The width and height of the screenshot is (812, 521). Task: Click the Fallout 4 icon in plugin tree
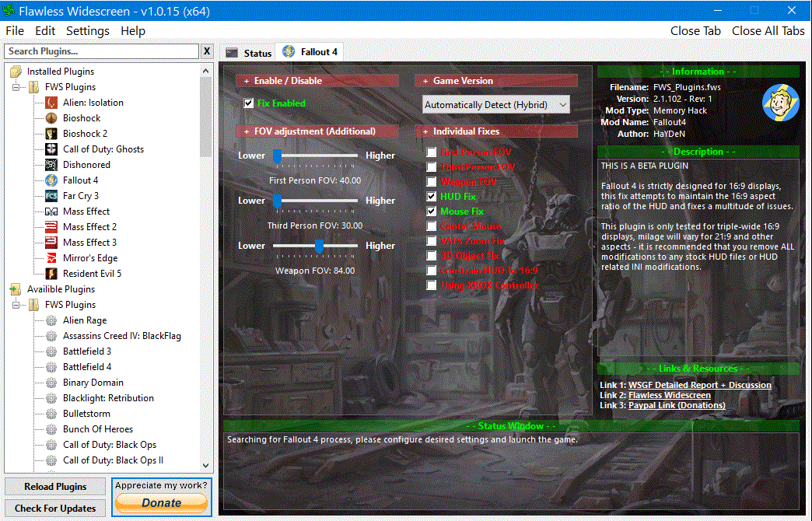point(51,180)
